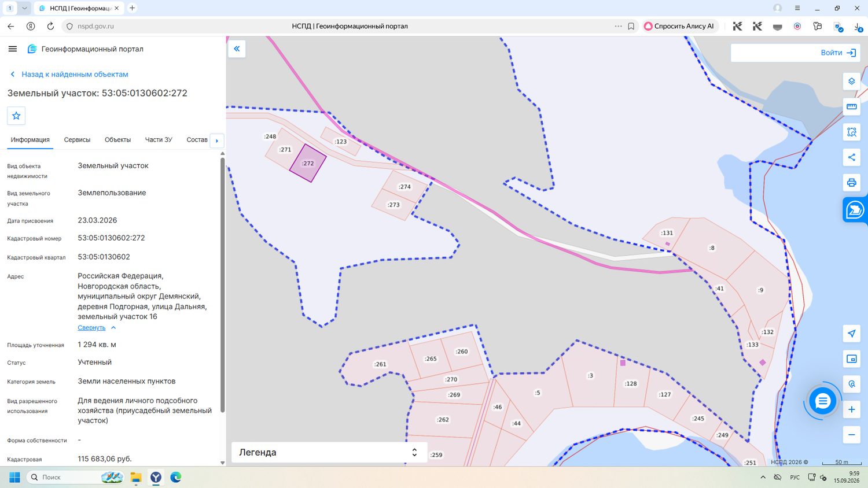
Task: Open the Объекты tab
Action: coord(117,140)
